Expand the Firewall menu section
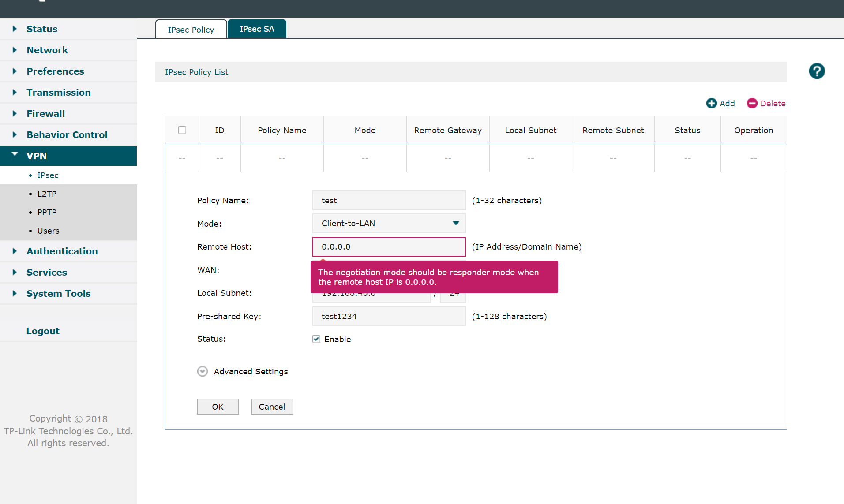844x504 pixels. tap(68, 113)
